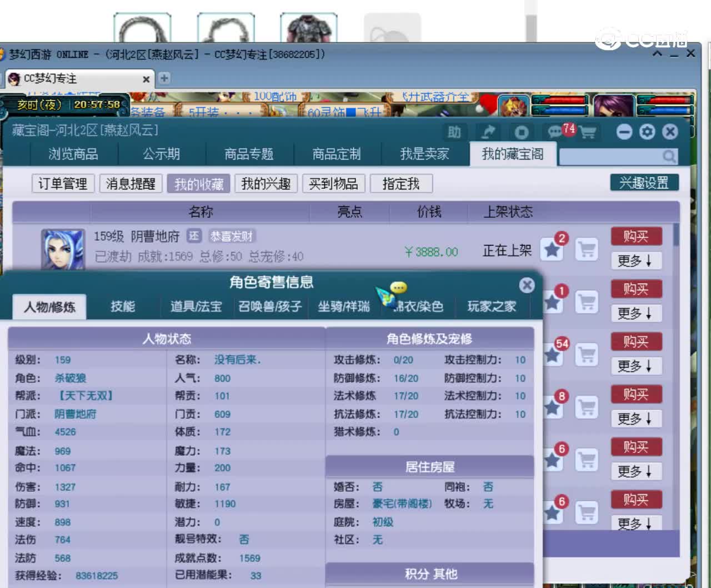Click the 阴曹地府 character avatar thumbnail

point(63,249)
